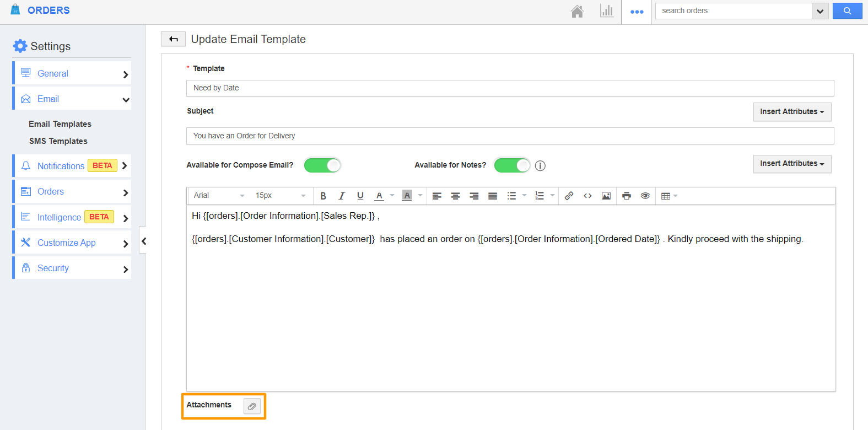The height and width of the screenshot is (430, 868).
Task: Collapse the settings sidebar panel
Action: 143,241
